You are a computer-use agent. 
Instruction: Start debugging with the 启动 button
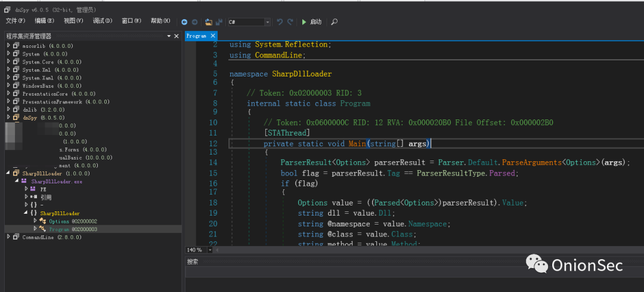[x=311, y=22]
